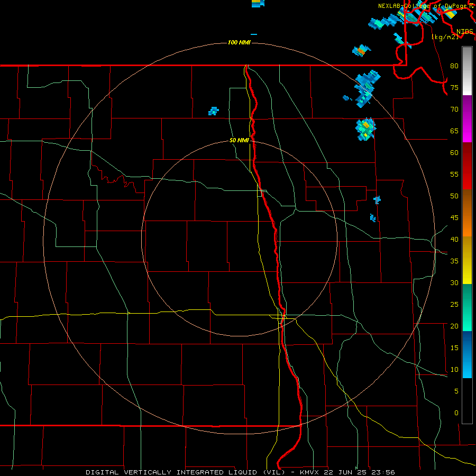Image resolution: width=476 pixels, height=476 pixels.
Task: Click the yellow-core storm cell beside the 100 NMI ring
Action: coord(366,130)
